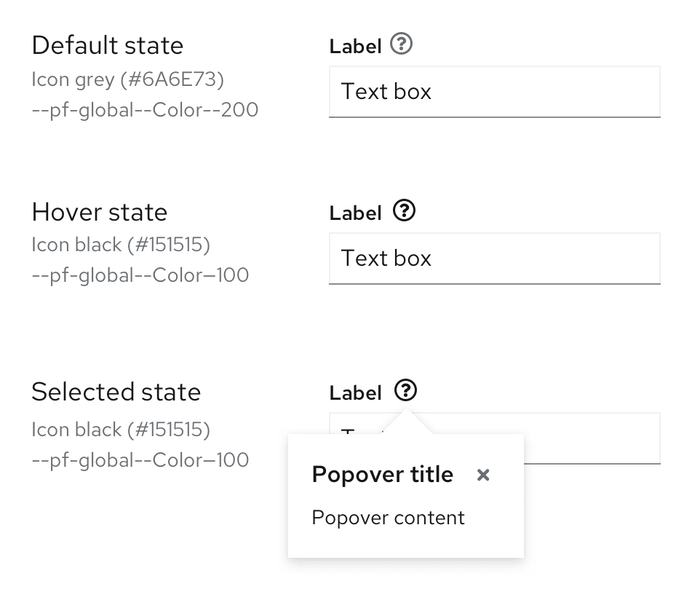Viewport: 700px width, 600px height.
Task: Click the Label text in the Default state row
Action: (355, 47)
